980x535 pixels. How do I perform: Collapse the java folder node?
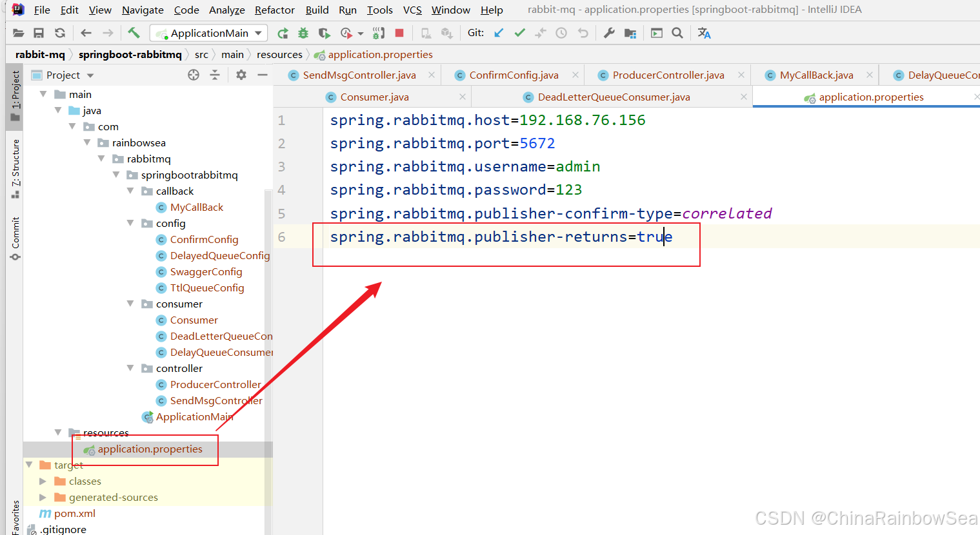click(x=58, y=110)
